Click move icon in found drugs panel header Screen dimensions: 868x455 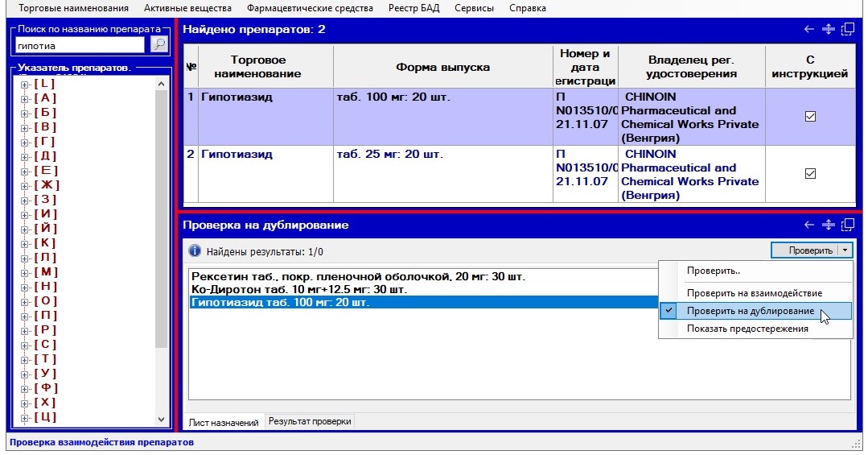[x=828, y=30]
